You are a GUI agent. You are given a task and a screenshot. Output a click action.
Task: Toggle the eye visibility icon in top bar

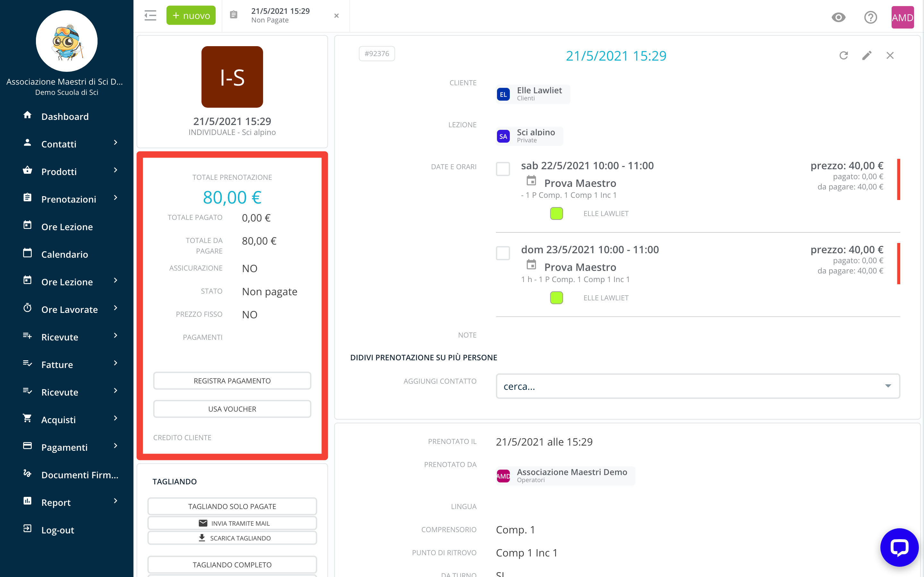coord(838,17)
